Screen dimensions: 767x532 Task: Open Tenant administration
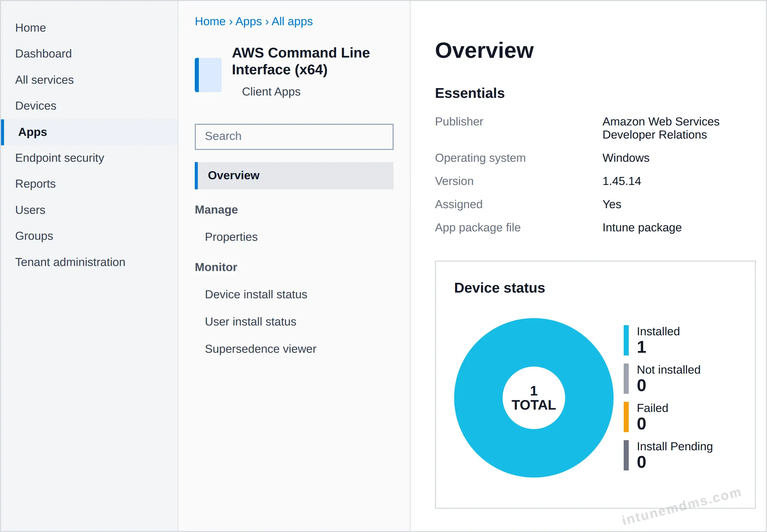pos(70,262)
